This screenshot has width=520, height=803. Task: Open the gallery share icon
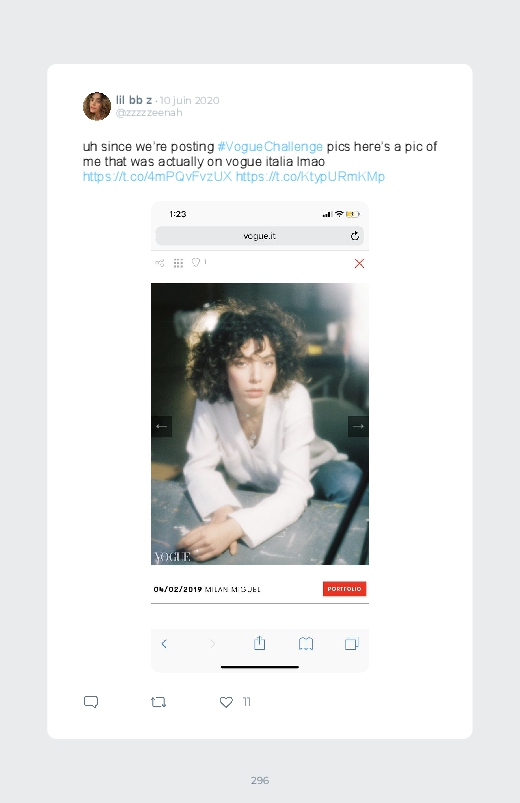coord(160,263)
